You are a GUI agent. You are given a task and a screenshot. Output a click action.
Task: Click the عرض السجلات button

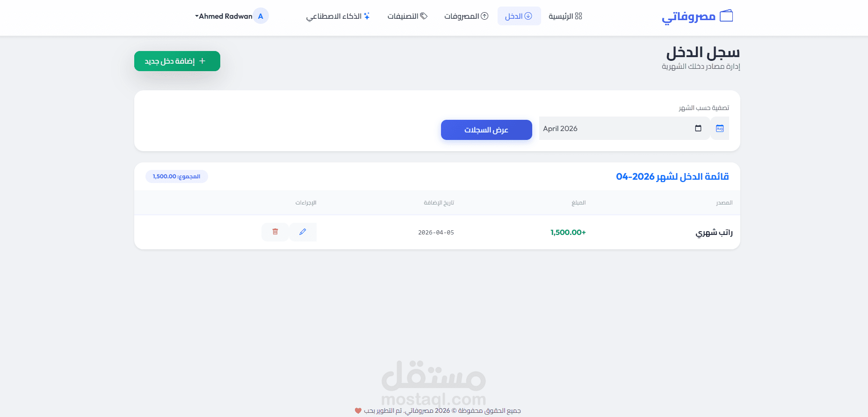pos(486,130)
